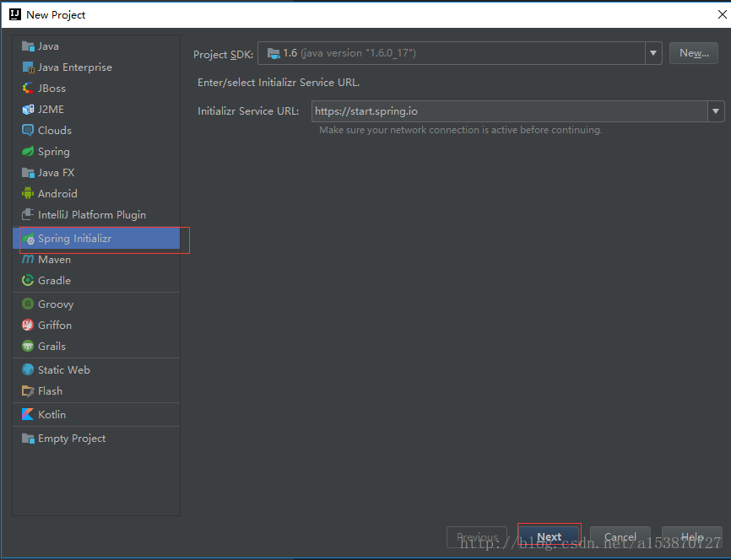Select Grails project type
Image resolution: width=731 pixels, height=560 pixels.
[96, 346]
